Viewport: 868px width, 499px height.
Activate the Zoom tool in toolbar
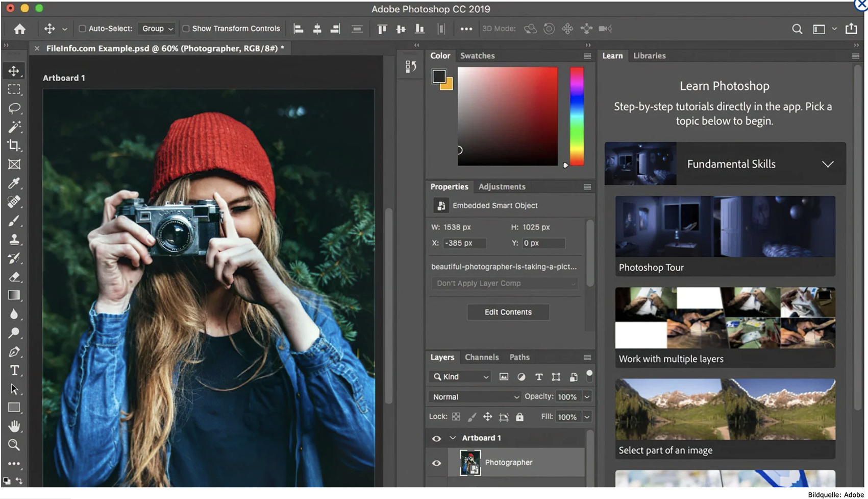coord(14,445)
